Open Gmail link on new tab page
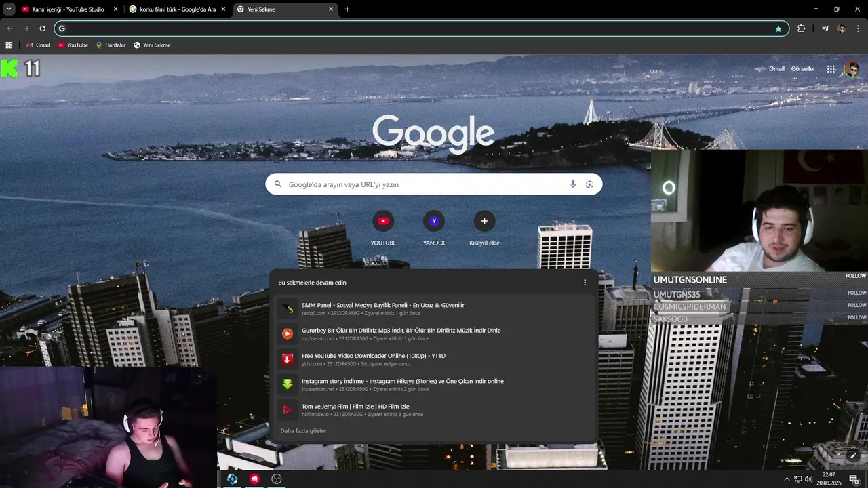 click(x=776, y=69)
